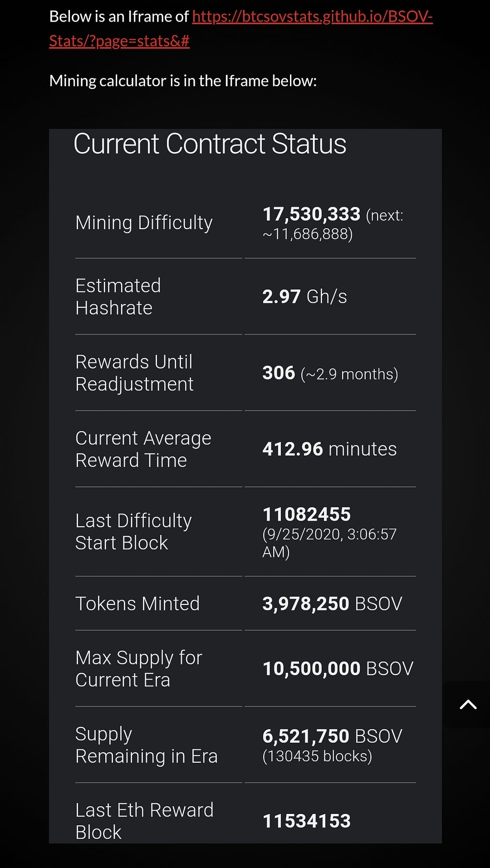Select Max Supply for Current Era label
The image size is (490, 868).
click(139, 668)
